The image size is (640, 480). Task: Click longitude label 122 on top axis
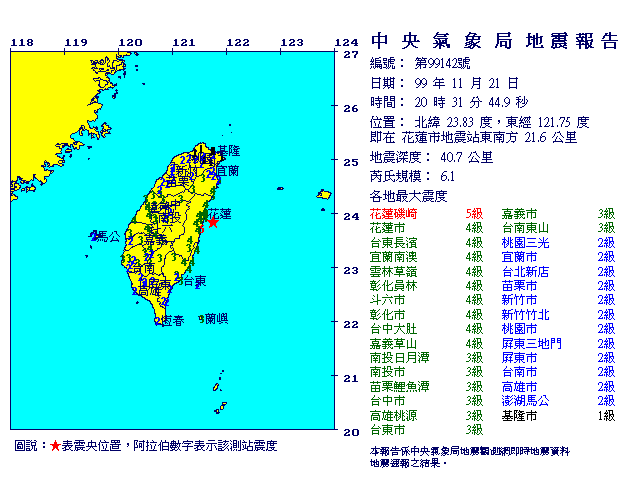238,42
